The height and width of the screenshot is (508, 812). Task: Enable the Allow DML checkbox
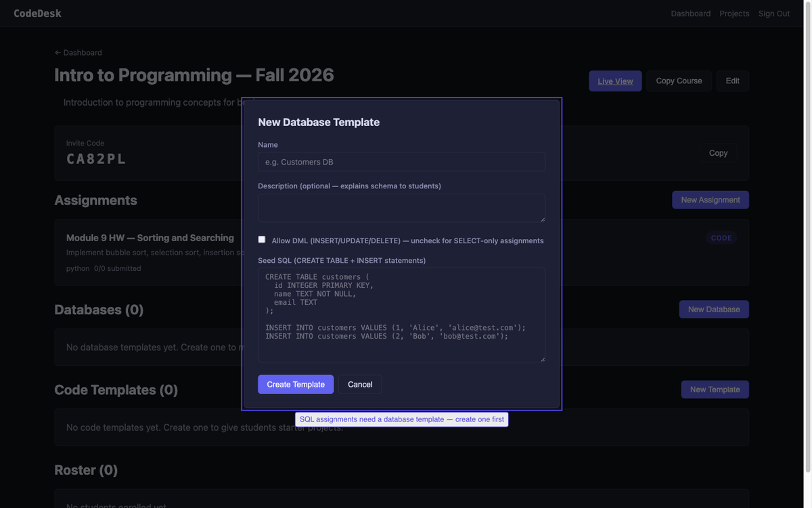click(261, 238)
